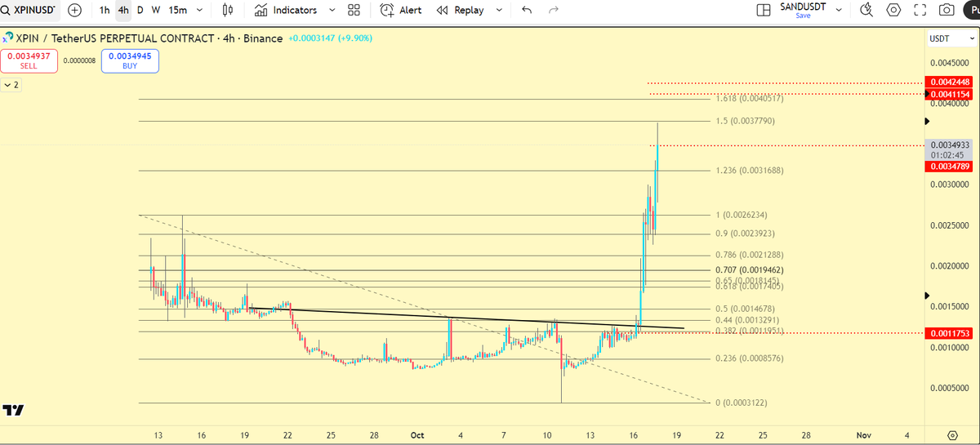980x445 pixels.
Task: Select the 4h timeframe
Action: (122, 10)
